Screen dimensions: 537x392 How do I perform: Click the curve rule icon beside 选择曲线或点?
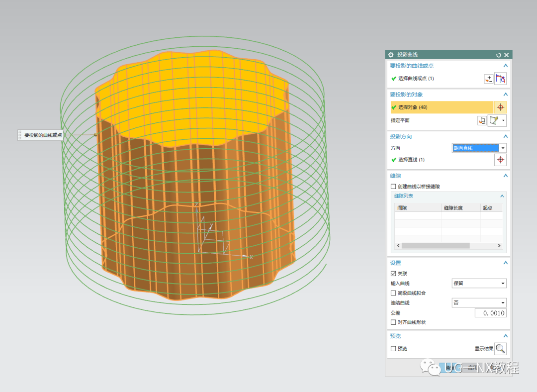click(x=500, y=79)
